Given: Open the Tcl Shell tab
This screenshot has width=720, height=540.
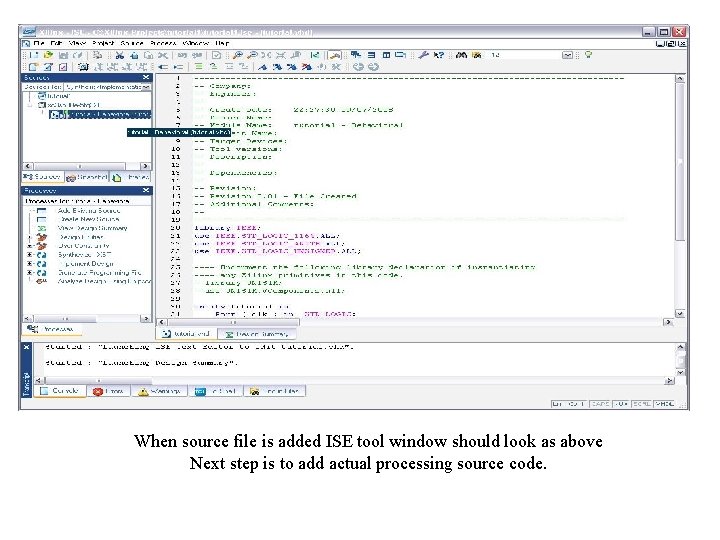Looking at the screenshot, I should pos(215,391).
